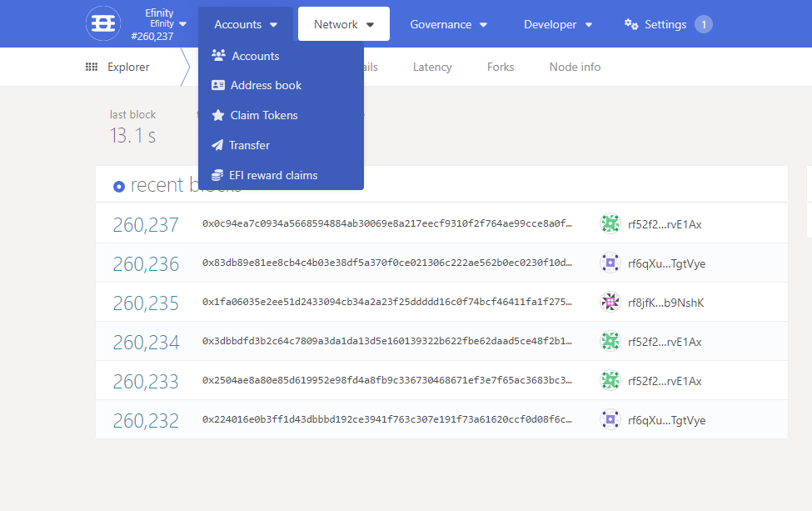Screen dimensions: 812x511
Task: Click the Explorer grid icon
Action: 92,67
